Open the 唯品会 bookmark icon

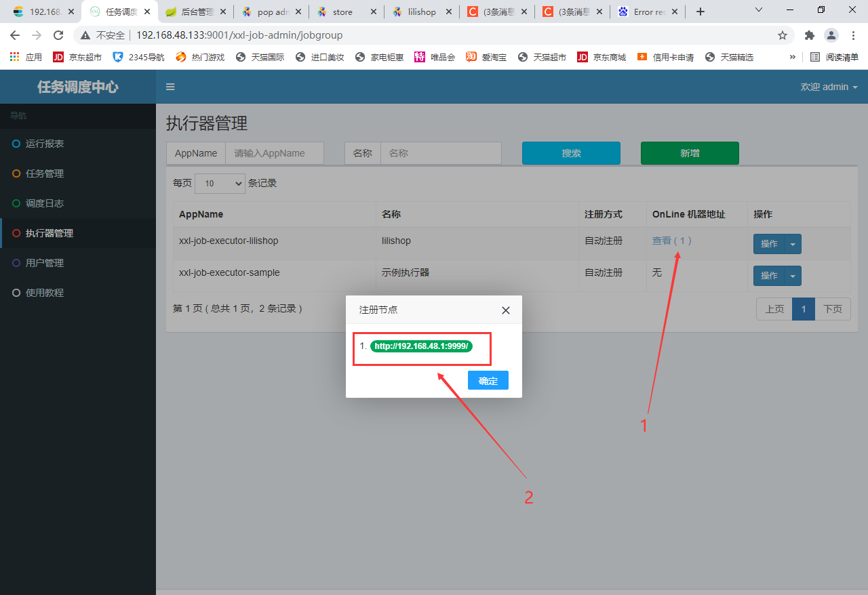pos(418,57)
